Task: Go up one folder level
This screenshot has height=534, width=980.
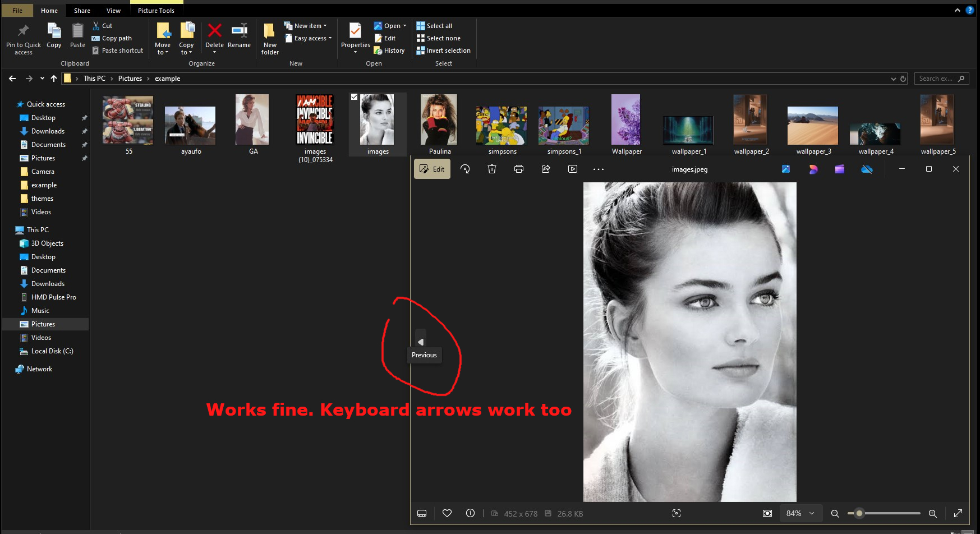Action: coord(54,79)
